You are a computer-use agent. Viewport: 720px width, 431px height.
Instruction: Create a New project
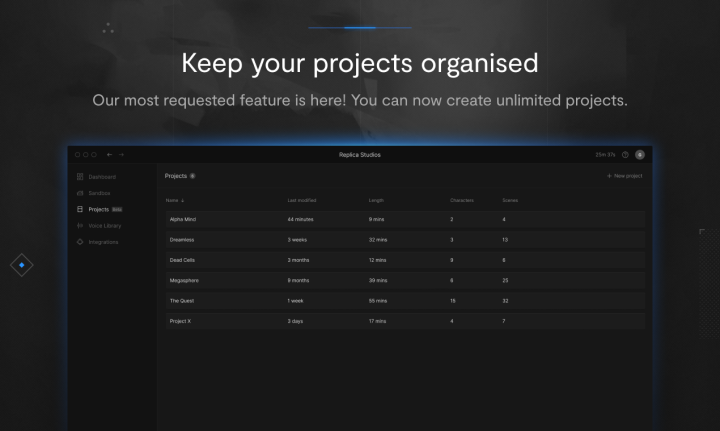624,176
